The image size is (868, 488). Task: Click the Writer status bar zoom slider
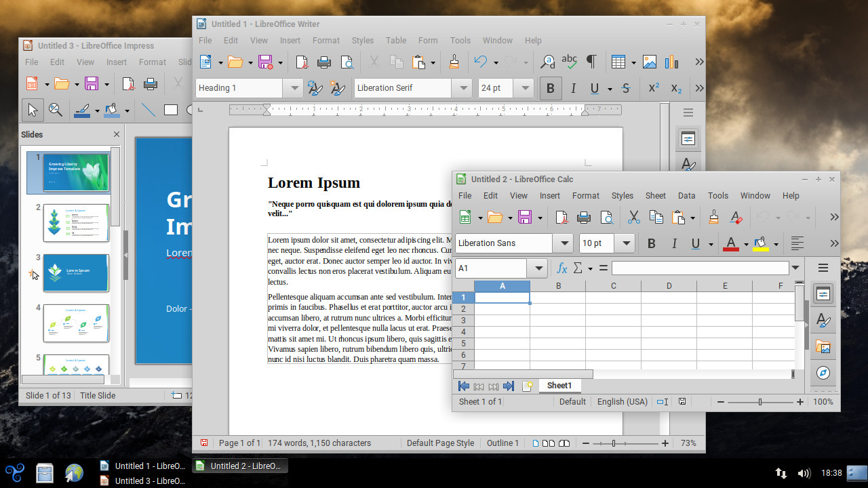coord(627,443)
